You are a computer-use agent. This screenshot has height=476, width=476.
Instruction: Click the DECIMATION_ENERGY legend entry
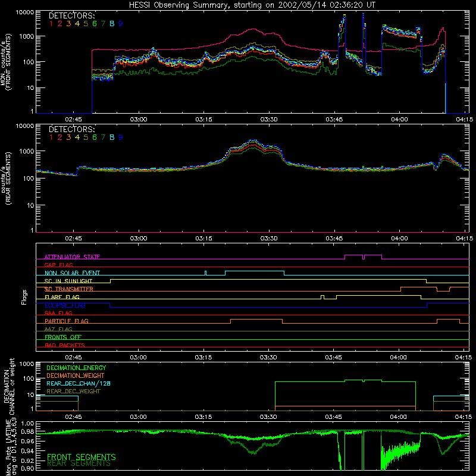tap(76, 368)
